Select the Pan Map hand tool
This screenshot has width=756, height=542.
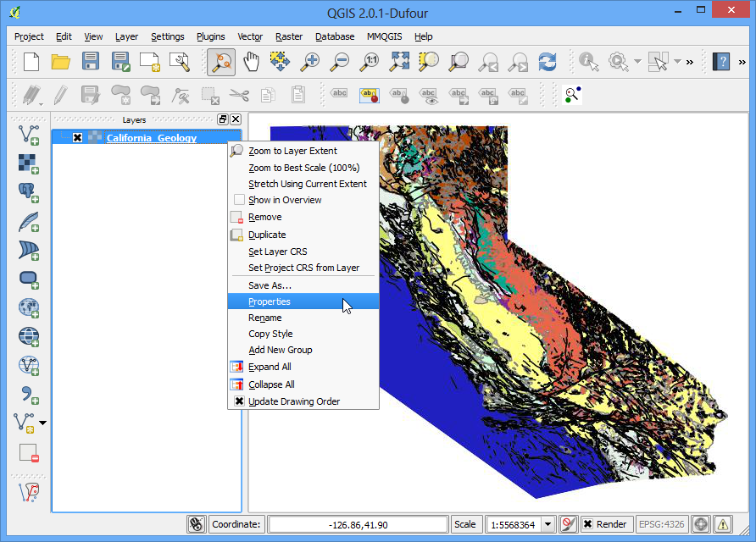click(x=251, y=62)
